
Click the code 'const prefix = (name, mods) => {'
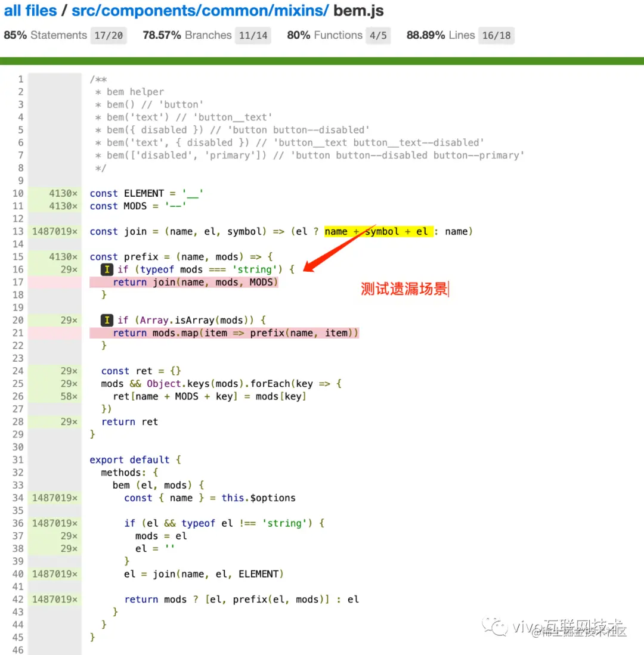pos(181,257)
